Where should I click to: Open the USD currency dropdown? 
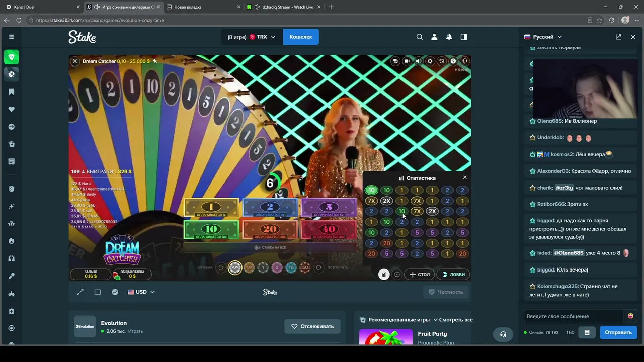pos(141,292)
